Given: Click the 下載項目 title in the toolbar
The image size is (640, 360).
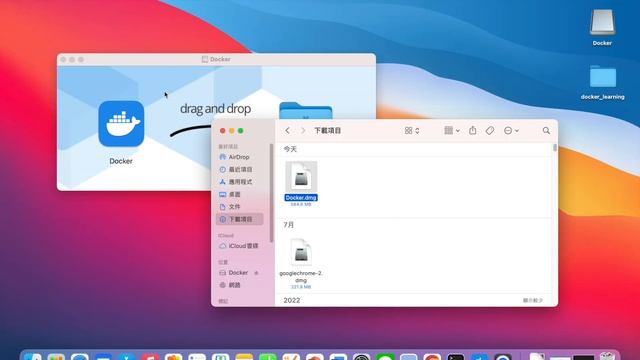Looking at the screenshot, I should (327, 131).
